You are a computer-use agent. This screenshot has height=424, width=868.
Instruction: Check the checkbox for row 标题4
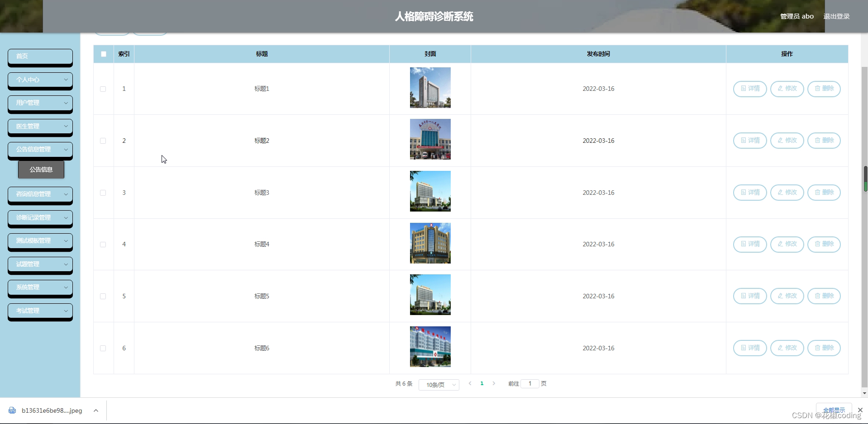click(103, 244)
